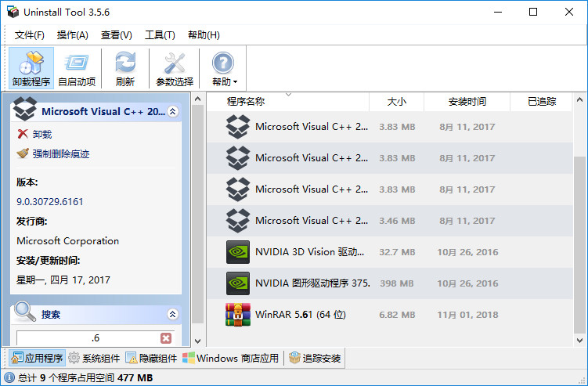The image size is (588, 386).
Task: Collapse the 搜索 search panel
Action: [172, 314]
